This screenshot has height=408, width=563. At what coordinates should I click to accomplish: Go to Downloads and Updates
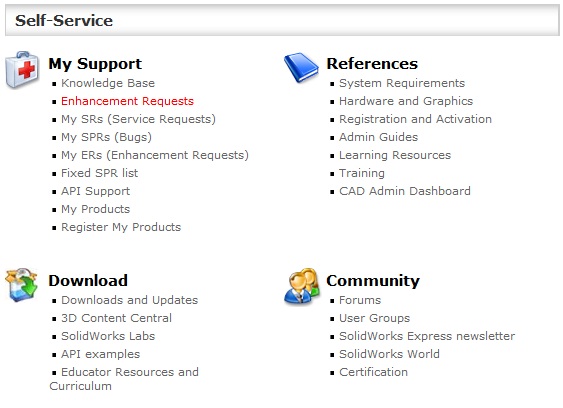coord(129,300)
